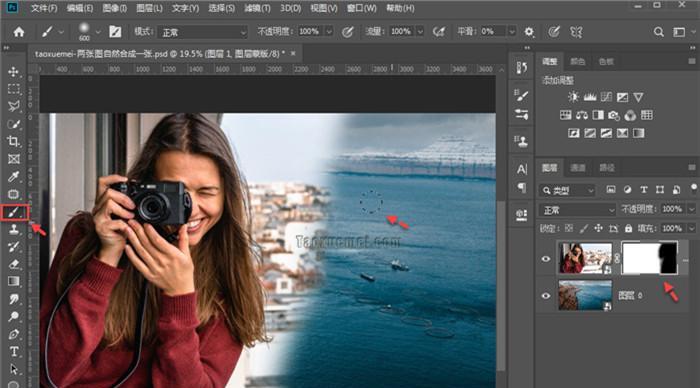Click the flow 100% field

click(401, 32)
